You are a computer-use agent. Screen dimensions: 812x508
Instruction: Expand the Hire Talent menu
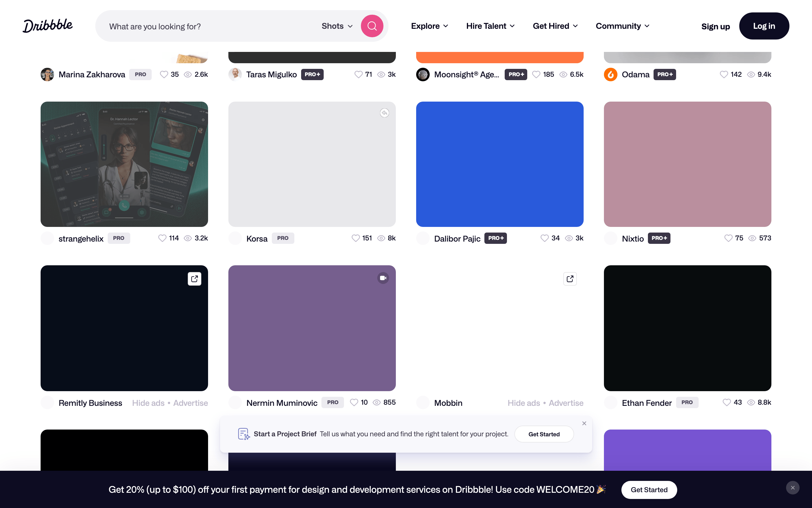[490, 26]
